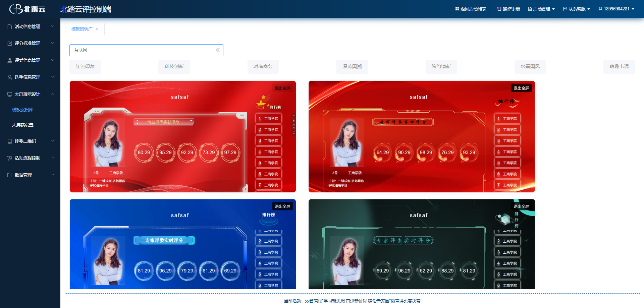Select the red template with score 80.29
The height and width of the screenshot is (308, 644).
(183, 136)
